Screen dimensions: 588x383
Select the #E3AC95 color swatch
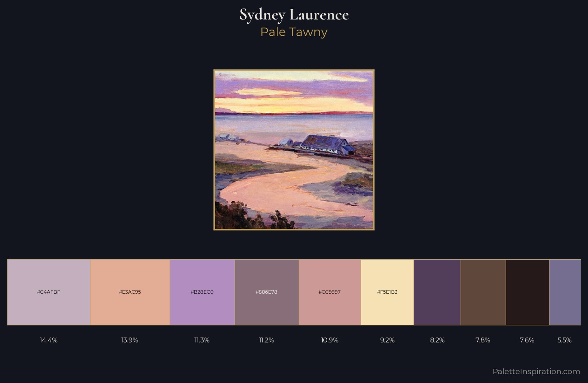point(130,292)
